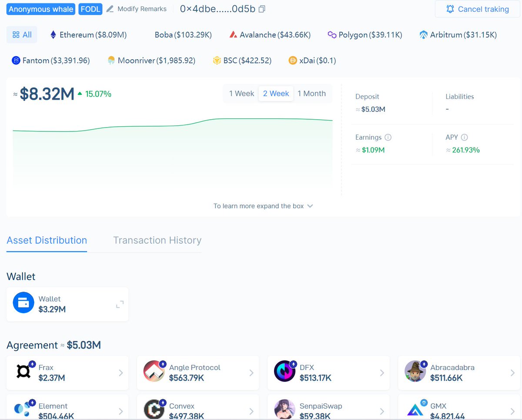Click the Moonriver logo icon
This screenshot has width=522, height=420.
click(111, 60)
